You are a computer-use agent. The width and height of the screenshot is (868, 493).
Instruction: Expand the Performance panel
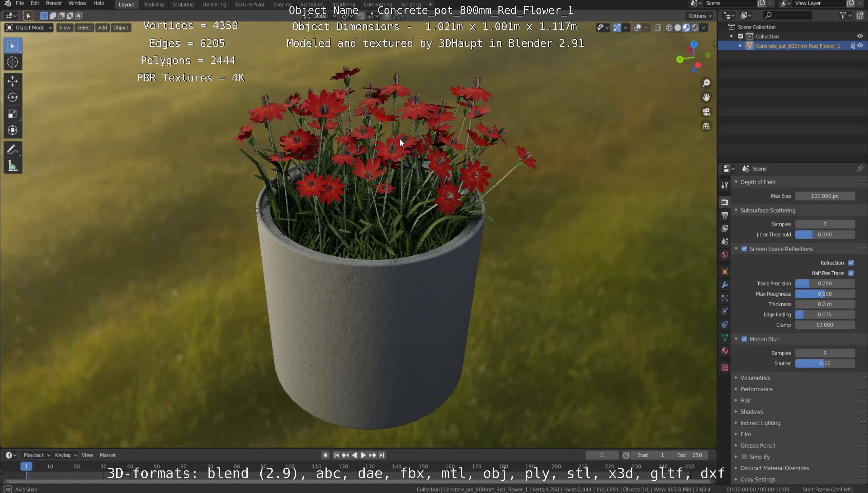click(756, 389)
